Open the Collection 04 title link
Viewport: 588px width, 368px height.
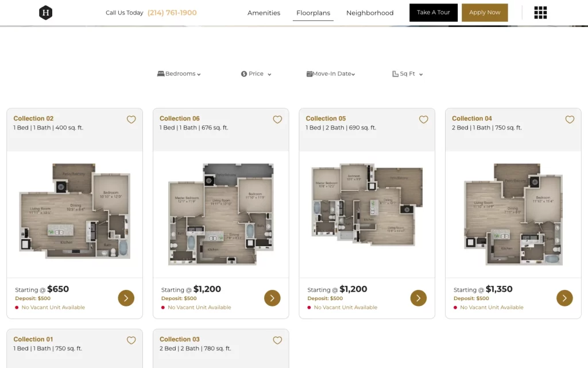472,118
